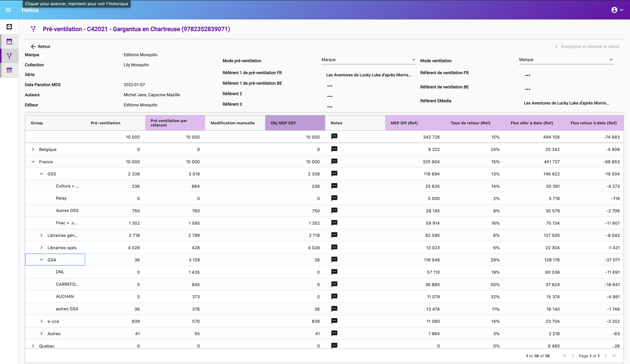Click Enregistrer et relancer le calcul
630x364 pixels.
(587, 46)
